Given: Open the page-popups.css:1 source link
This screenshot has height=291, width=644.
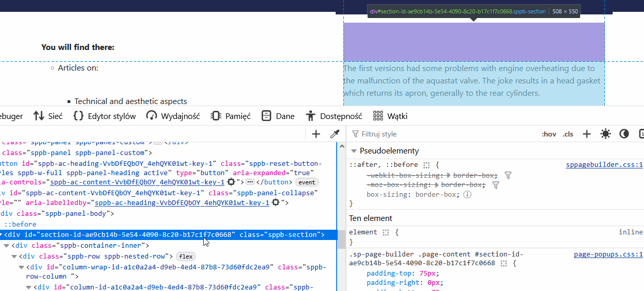Looking at the screenshot, I should pos(608,254).
